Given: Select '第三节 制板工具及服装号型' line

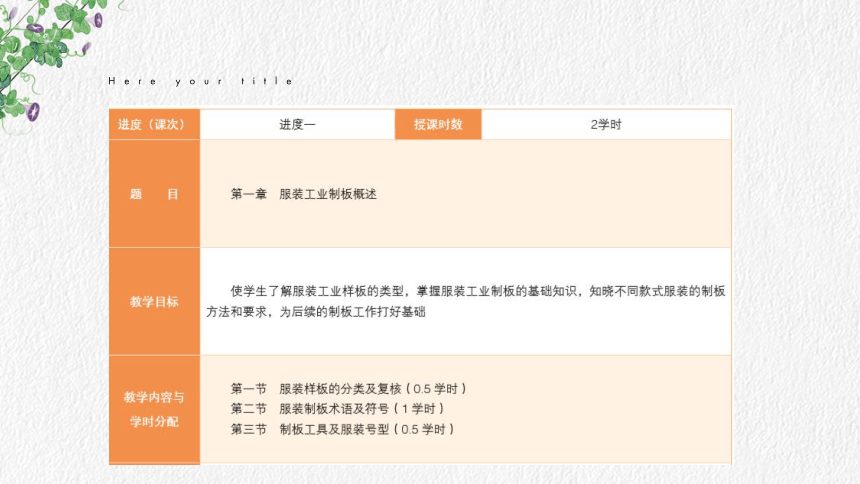Looking at the screenshot, I should 342,429.
